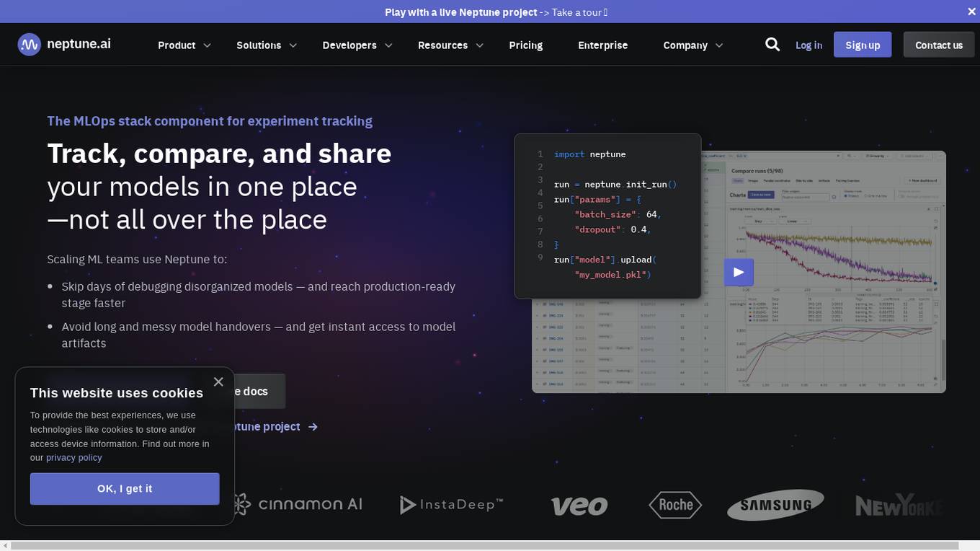This screenshot has height=551, width=980.
Task: Click the code snippet panel
Action: pos(607,216)
